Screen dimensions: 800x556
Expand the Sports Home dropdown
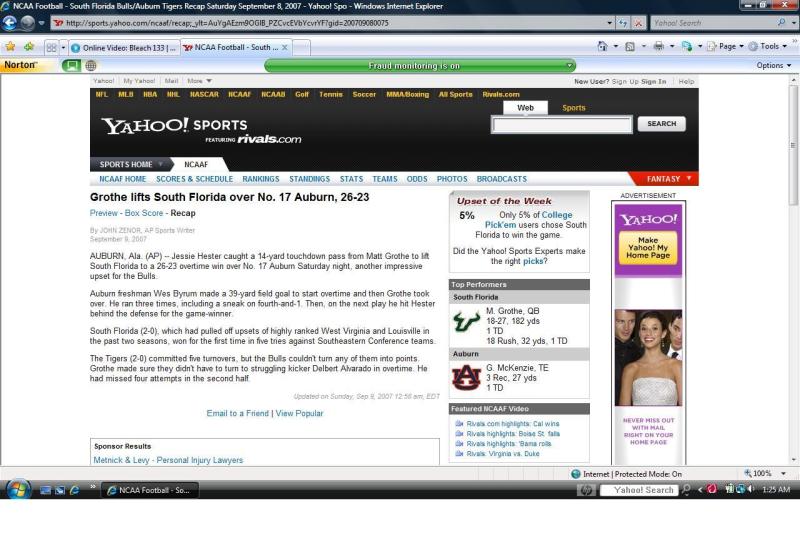161,164
